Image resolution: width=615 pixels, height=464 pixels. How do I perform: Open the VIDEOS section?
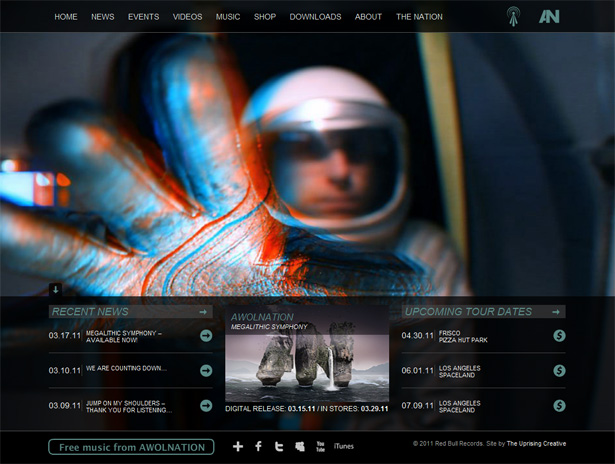[187, 17]
